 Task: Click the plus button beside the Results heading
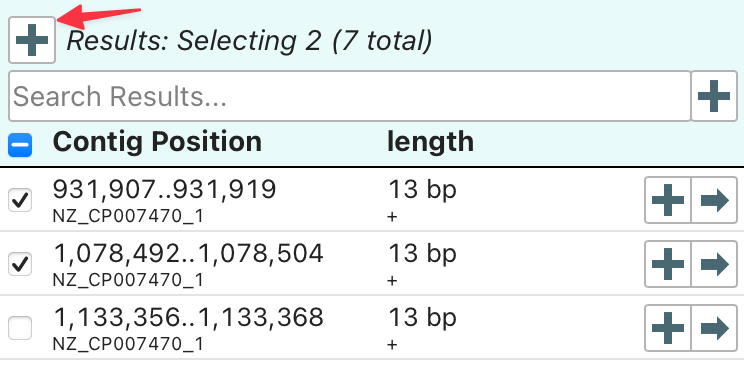32,40
